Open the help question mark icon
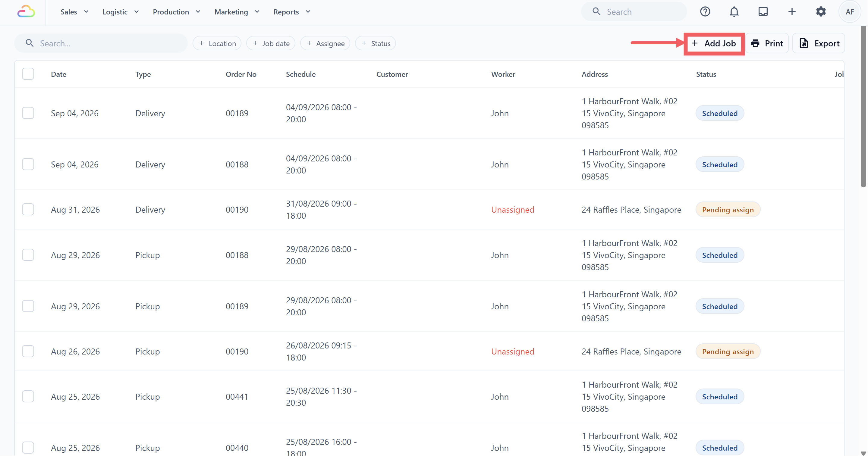Image resolution: width=868 pixels, height=456 pixels. pos(705,12)
